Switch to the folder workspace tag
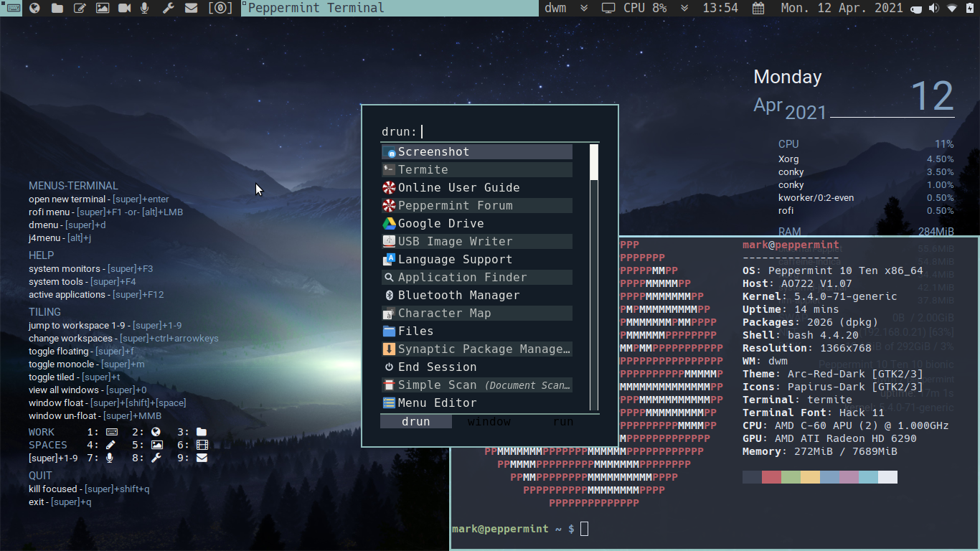Image resolution: width=980 pixels, height=551 pixels. pyautogui.click(x=57, y=8)
